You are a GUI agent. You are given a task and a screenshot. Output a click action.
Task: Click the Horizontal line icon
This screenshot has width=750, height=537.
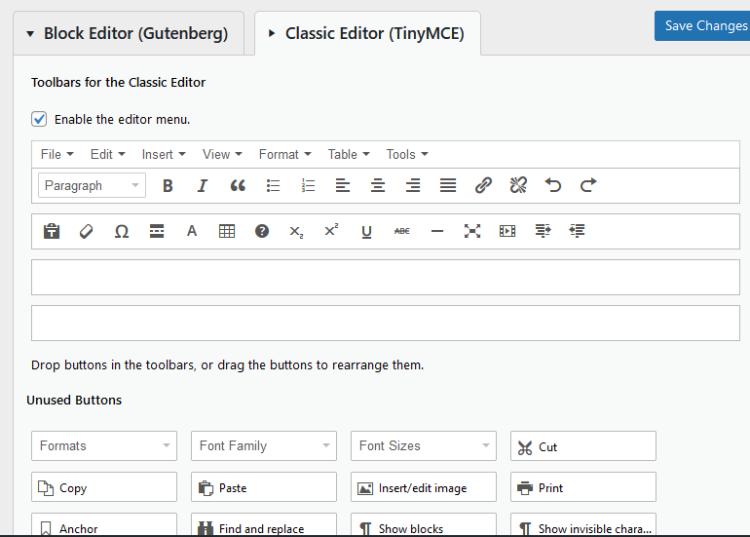point(437,231)
